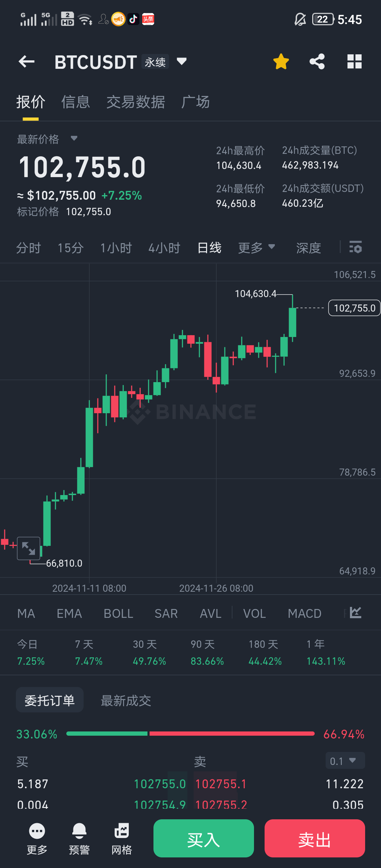
Task: Expand the 最新价格 dropdown arrow
Action: [74, 138]
